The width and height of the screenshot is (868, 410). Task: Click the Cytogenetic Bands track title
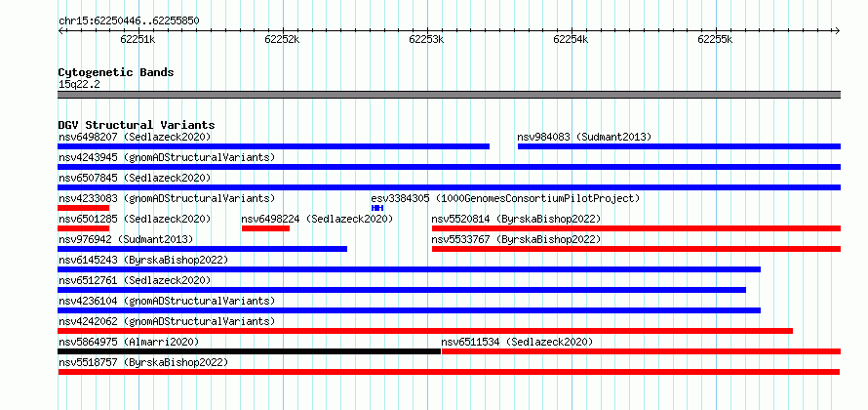[116, 72]
